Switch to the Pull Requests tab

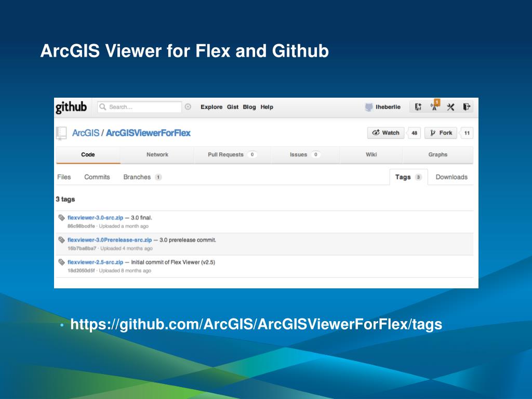[x=232, y=155]
